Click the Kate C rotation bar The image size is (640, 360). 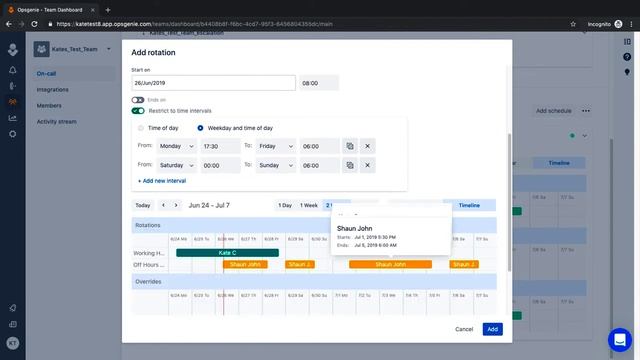227,253
